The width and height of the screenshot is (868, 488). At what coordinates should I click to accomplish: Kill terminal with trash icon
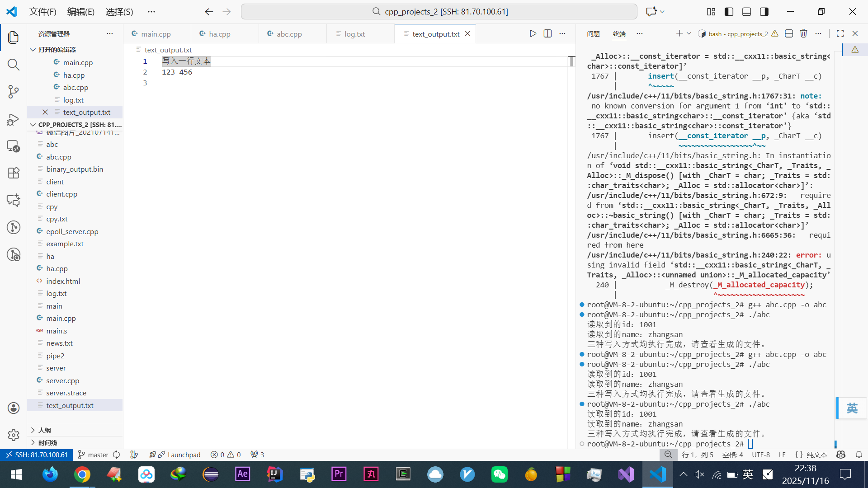tap(803, 33)
